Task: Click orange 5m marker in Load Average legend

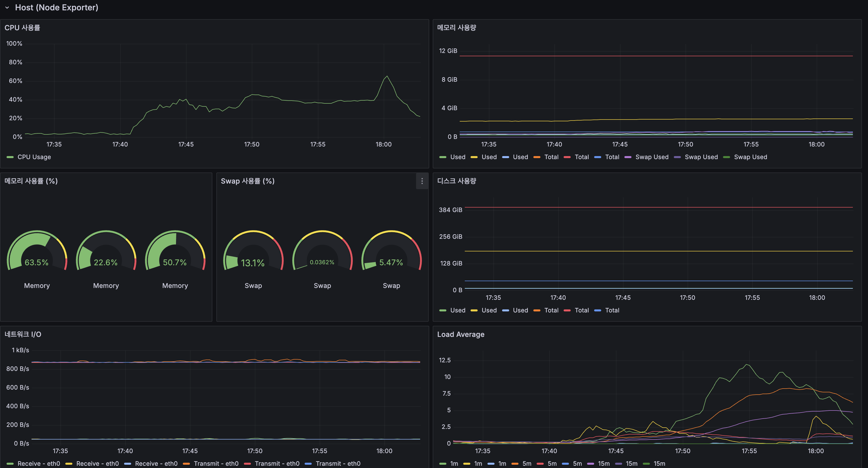Action: click(515, 464)
